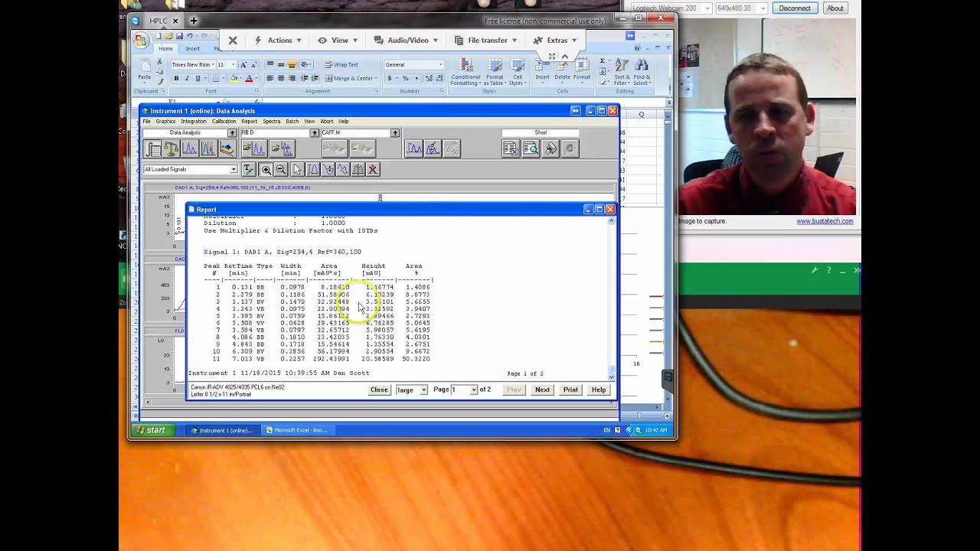Image resolution: width=980 pixels, height=551 pixels.
Task: Click the Disconnect webcam button
Action: coord(795,8)
